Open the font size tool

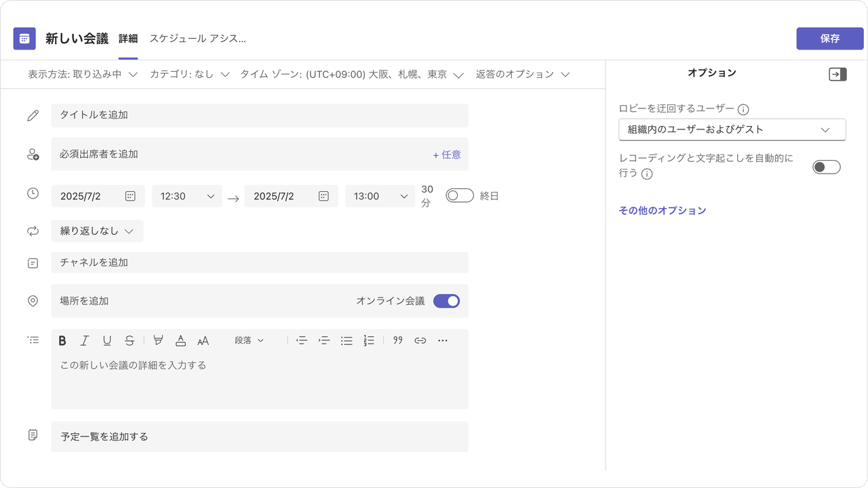point(203,341)
